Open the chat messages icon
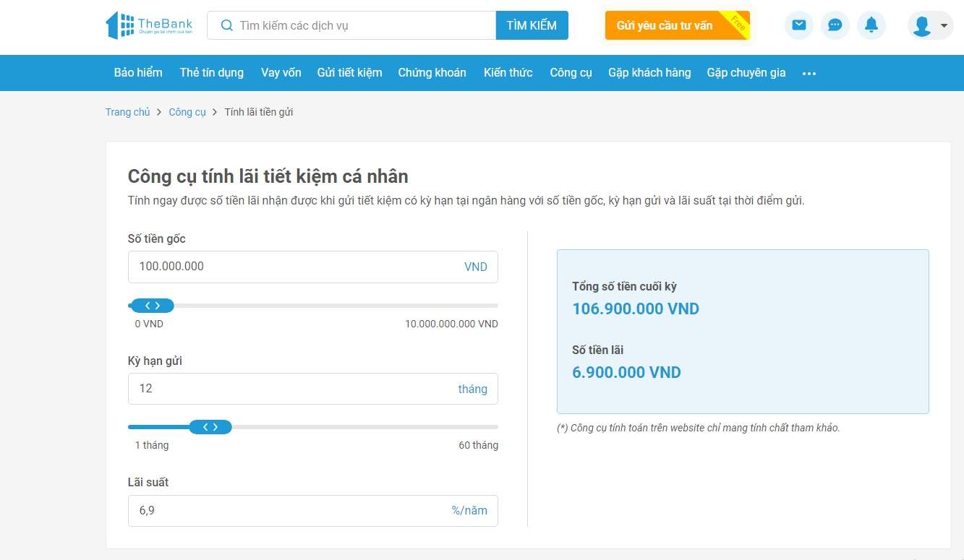The width and height of the screenshot is (964, 560). tap(835, 25)
